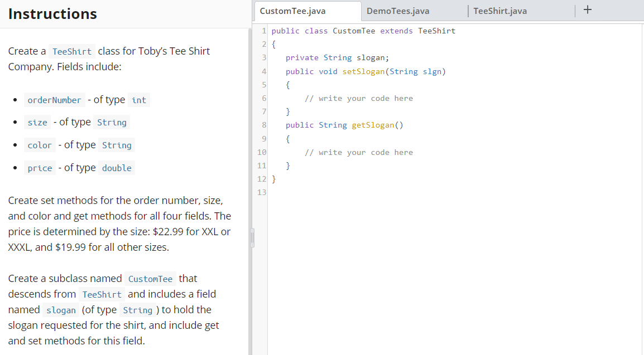644x355 pixels.
Task: Click line number 1 in the editor
Action: 263,31
